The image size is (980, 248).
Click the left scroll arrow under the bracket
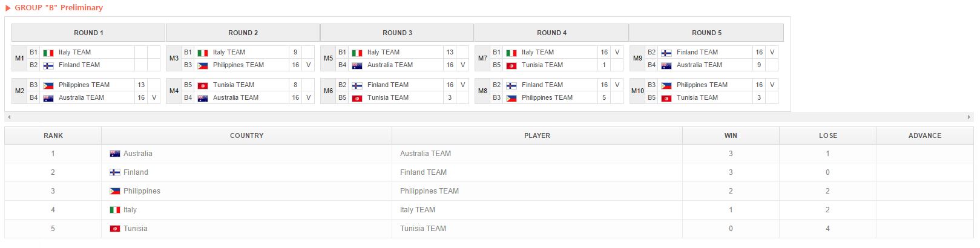8,117
